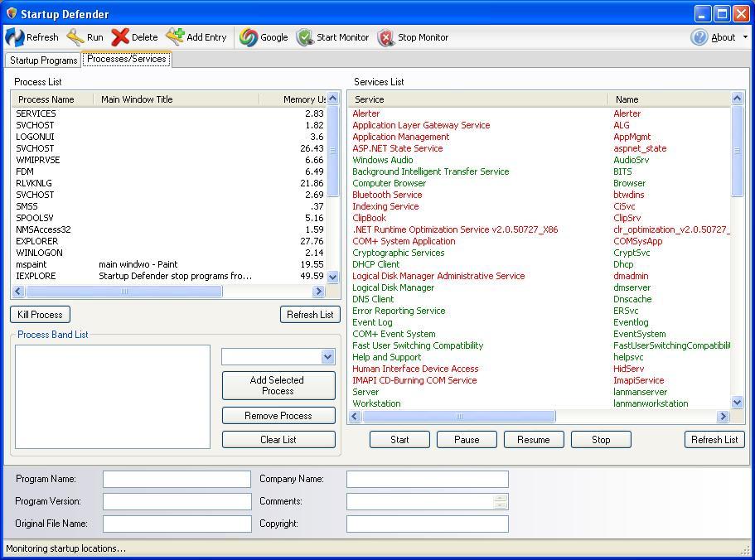Click the services list scroll down arrow
755x560 pixels.
coord(738,403)
